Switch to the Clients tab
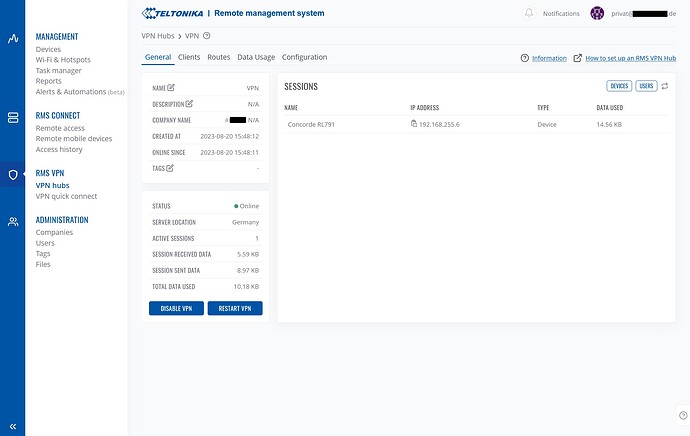Image resolution: width=690 pixels, height=436 pixels. coord(189,57)
